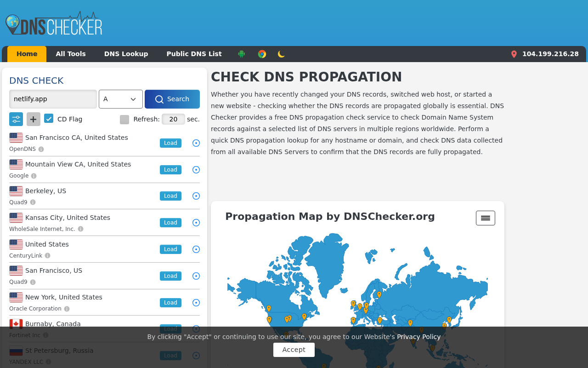Click the location pin icon beside IP address
588x368 pixels.
514,54
